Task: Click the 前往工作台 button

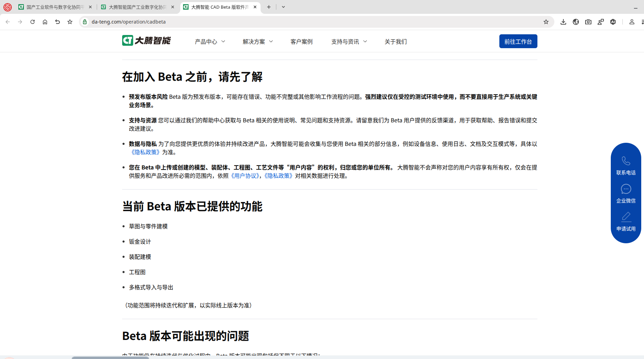Action: pyautogui.click(x=518, y=41)
